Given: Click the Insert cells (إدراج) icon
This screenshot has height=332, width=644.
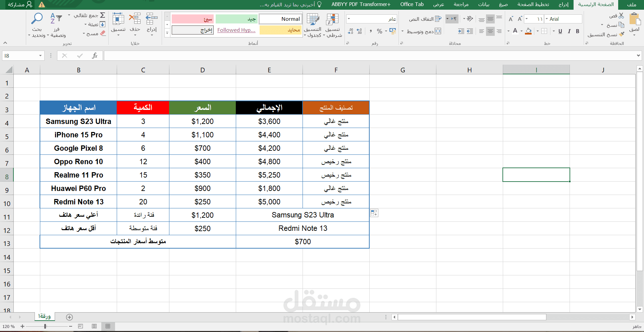Looking at the screenshot, I should point(152,19).
